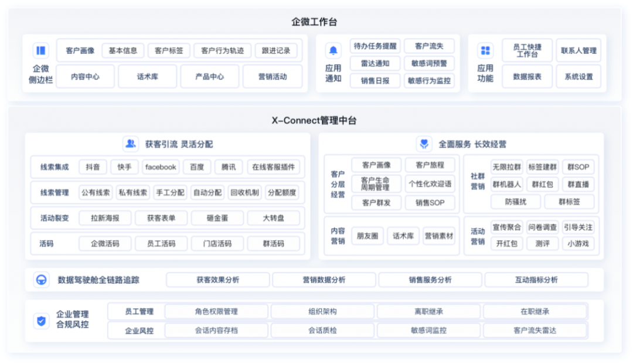Open 雷达通知 item
Screen dimensions: 633x364
[x=375, y=63]
